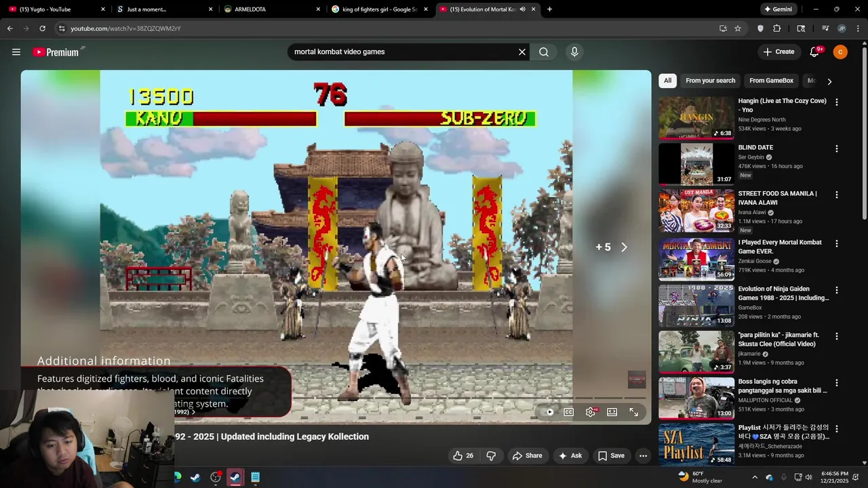This screenshot has height=488, width=868.
Task: Select the From your search chip
Action: coord(710,81)
